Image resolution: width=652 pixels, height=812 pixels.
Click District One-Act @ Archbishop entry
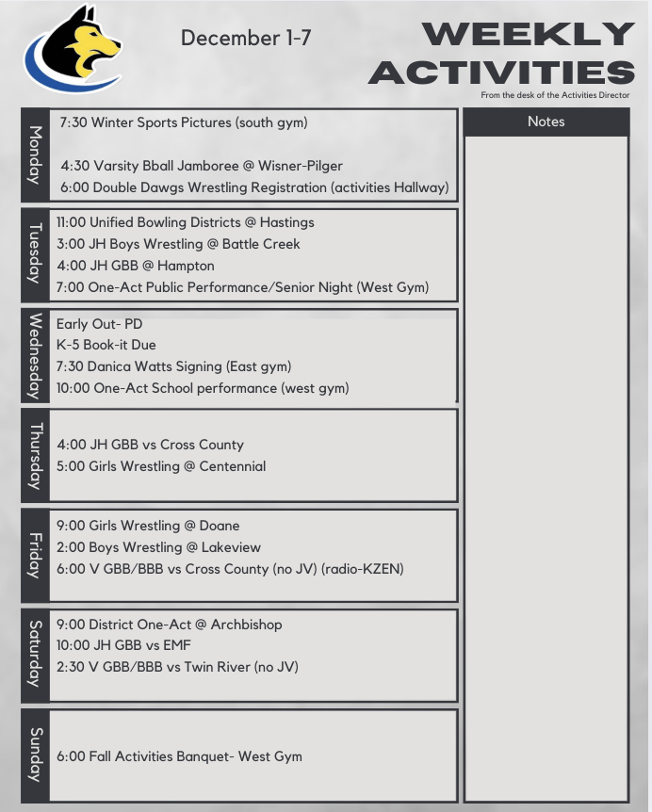tap(170, 625)
